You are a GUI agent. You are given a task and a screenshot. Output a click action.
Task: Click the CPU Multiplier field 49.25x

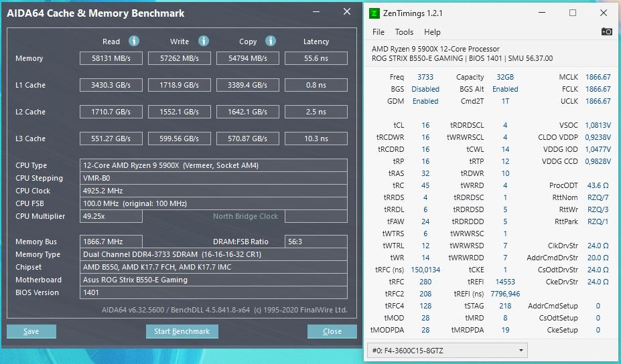(111, 216)
